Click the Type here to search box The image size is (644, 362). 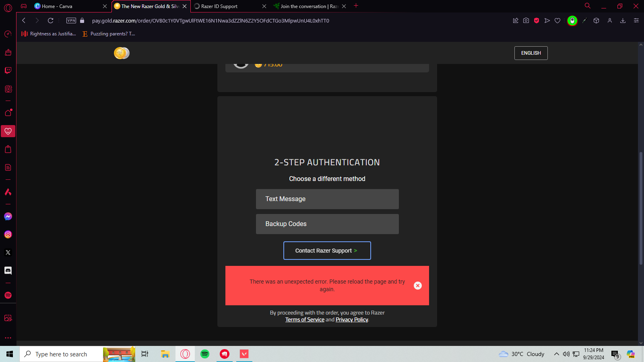tap(61, 354)
